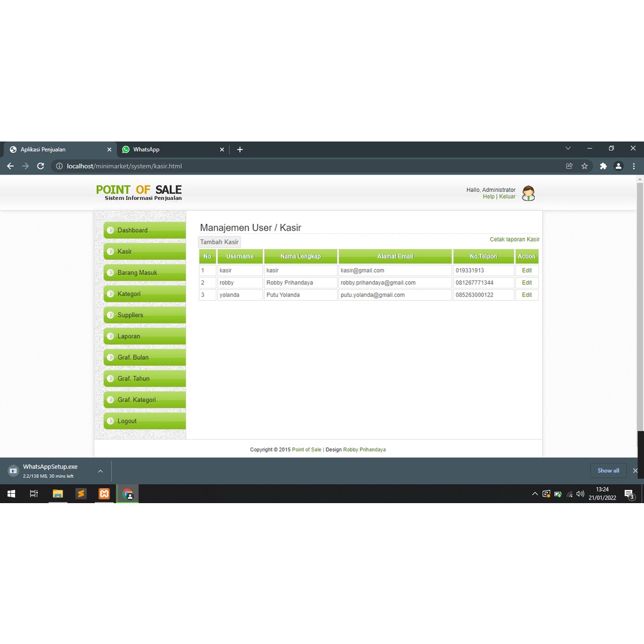The image size is (644, 644).
Task: Open the Graf. Bulan sidebar menu
Action: pos(145,357)
